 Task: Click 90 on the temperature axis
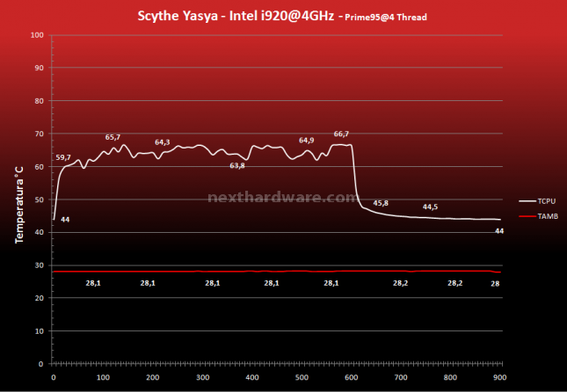pos(39,68)
